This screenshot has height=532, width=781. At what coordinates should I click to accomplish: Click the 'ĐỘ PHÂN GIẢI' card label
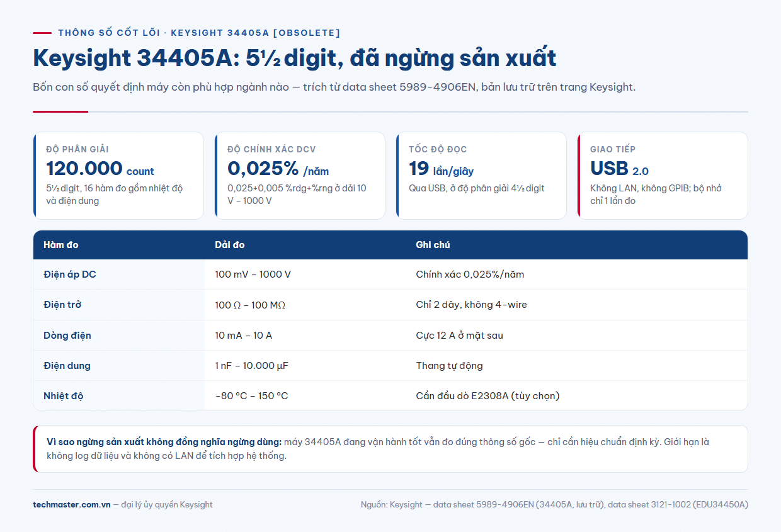pos(77,149)
